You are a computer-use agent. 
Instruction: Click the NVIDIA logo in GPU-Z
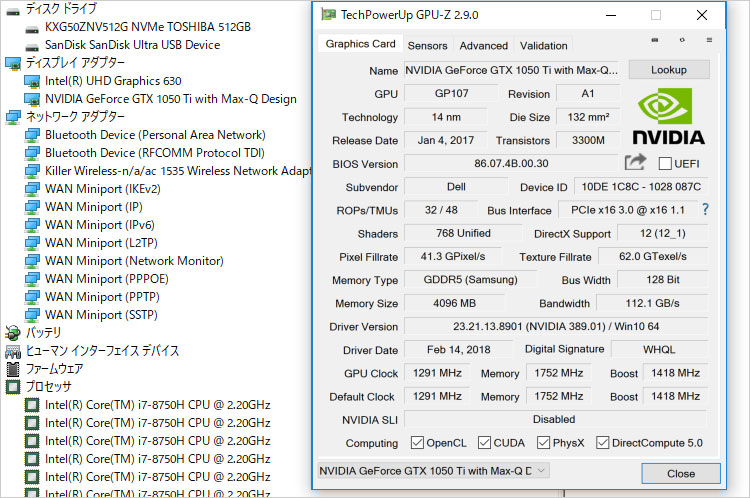(x=668, y=117)
